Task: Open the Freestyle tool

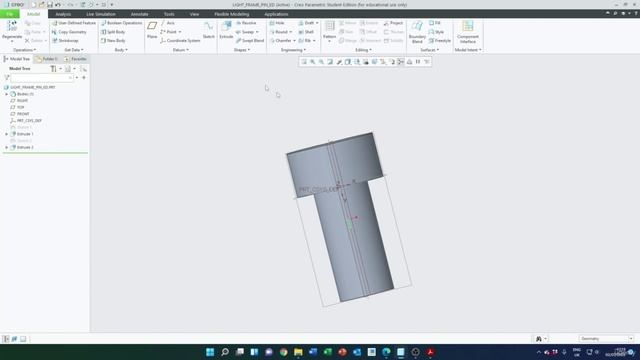Action: [440, 41]
